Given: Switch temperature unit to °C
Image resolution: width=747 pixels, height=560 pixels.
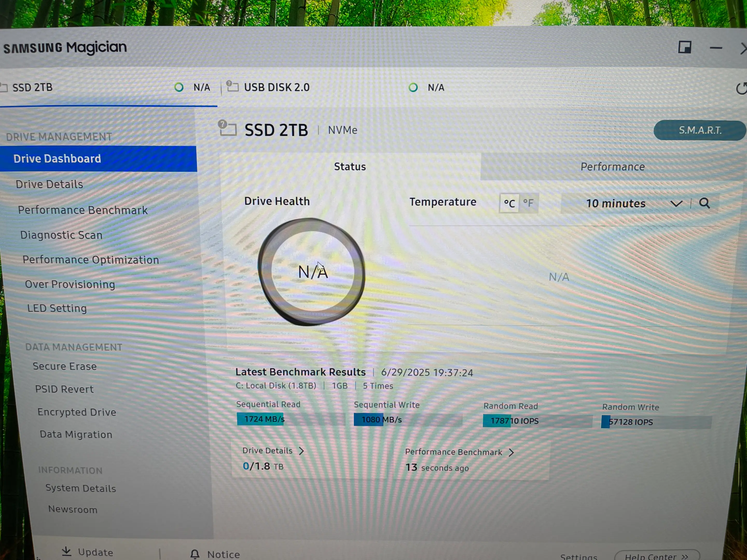Looking at the screenshot, I should 509,203.
